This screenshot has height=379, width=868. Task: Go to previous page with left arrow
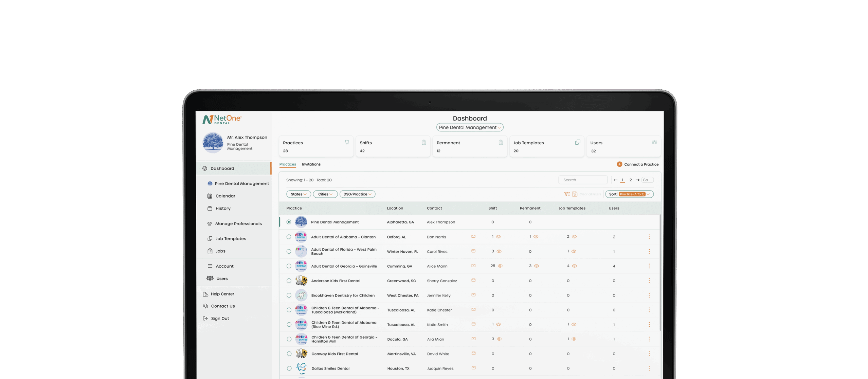point(615,180)
